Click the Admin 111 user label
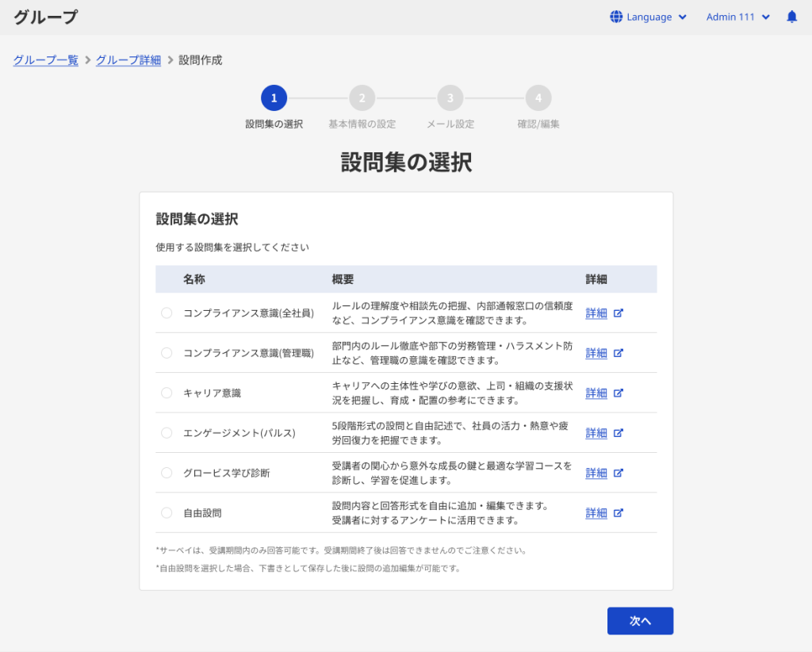 pos(730,17)
